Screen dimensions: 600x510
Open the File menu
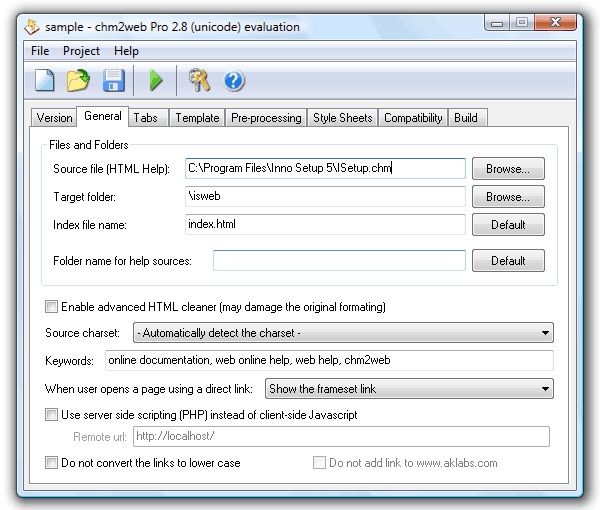tap(40, 51)
